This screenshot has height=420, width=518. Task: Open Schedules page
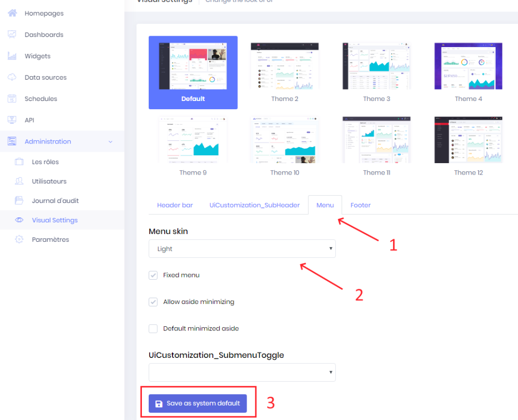click(x=41, y=99)
